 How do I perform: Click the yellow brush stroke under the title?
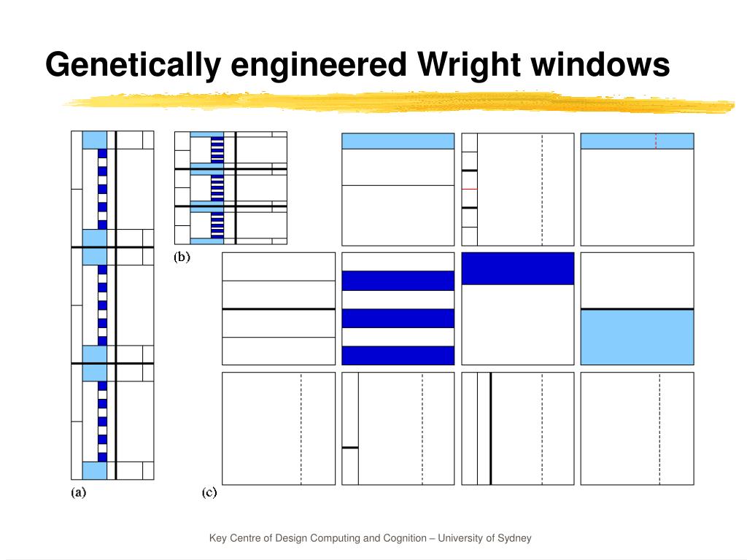(x=399, y=102)
